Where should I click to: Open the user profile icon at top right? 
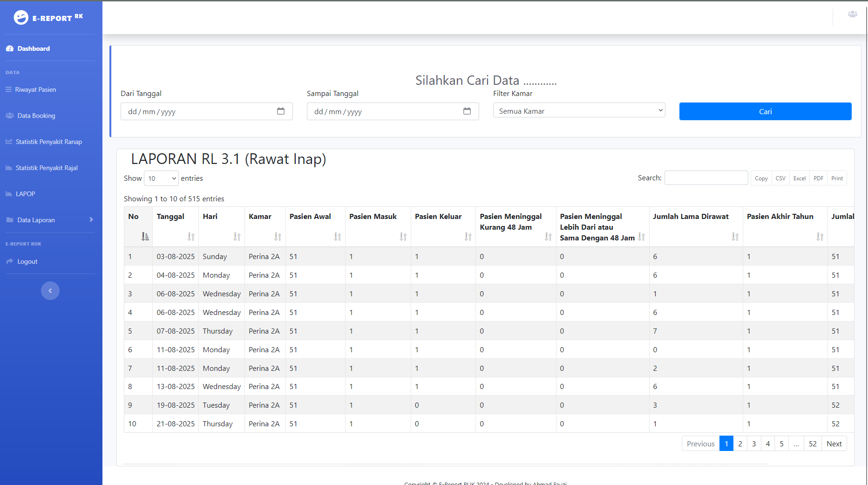[x=852, y=14]
